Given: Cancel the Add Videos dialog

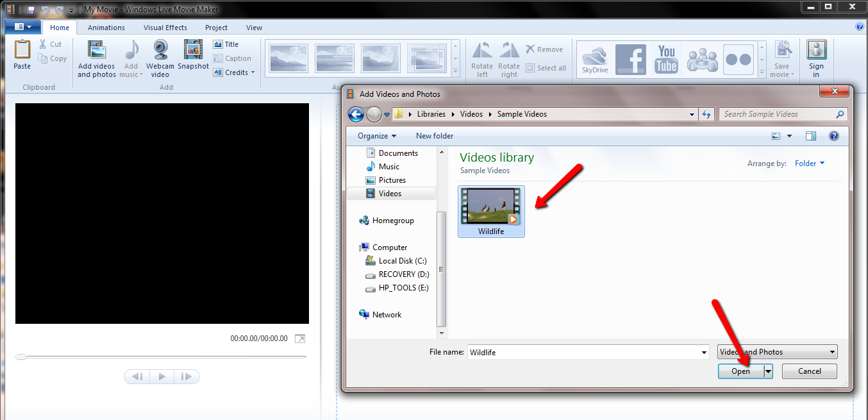Looking at the screenshot, I should pos(809,371).
